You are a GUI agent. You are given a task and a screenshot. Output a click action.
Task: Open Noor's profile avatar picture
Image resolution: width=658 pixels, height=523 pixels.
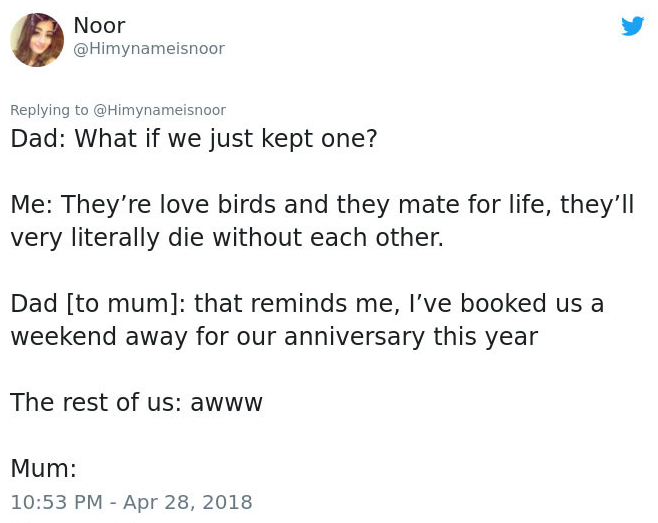click(x=37, y=40)
